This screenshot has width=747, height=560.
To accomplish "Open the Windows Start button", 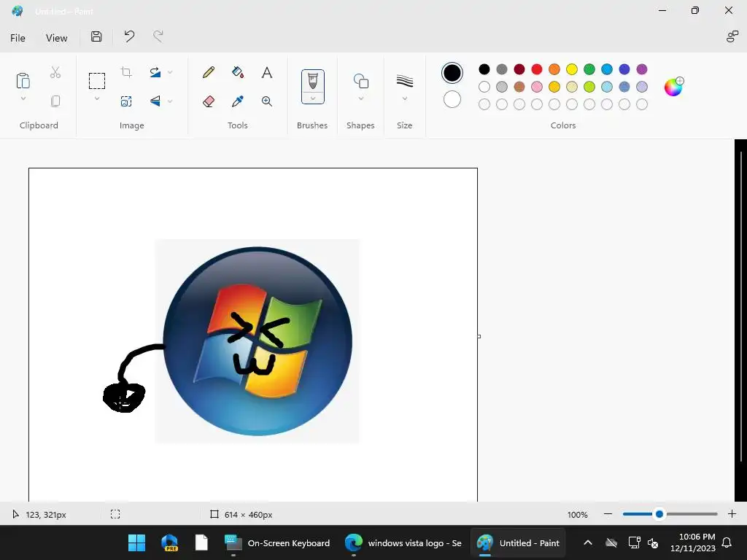I will [136, 542].
